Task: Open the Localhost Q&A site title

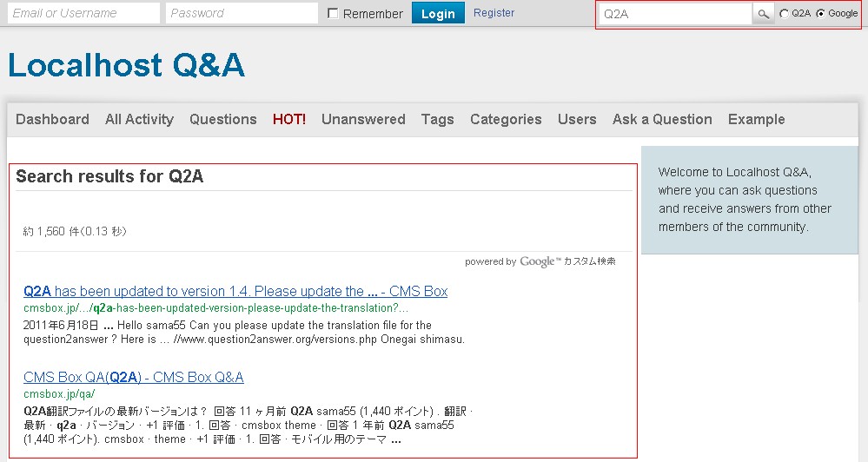Action: coord(126,65)
